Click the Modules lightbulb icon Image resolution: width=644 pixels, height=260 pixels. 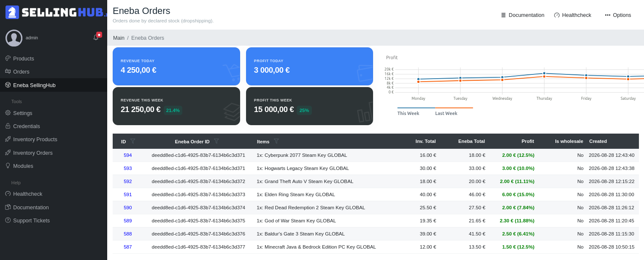click(8, 166)
